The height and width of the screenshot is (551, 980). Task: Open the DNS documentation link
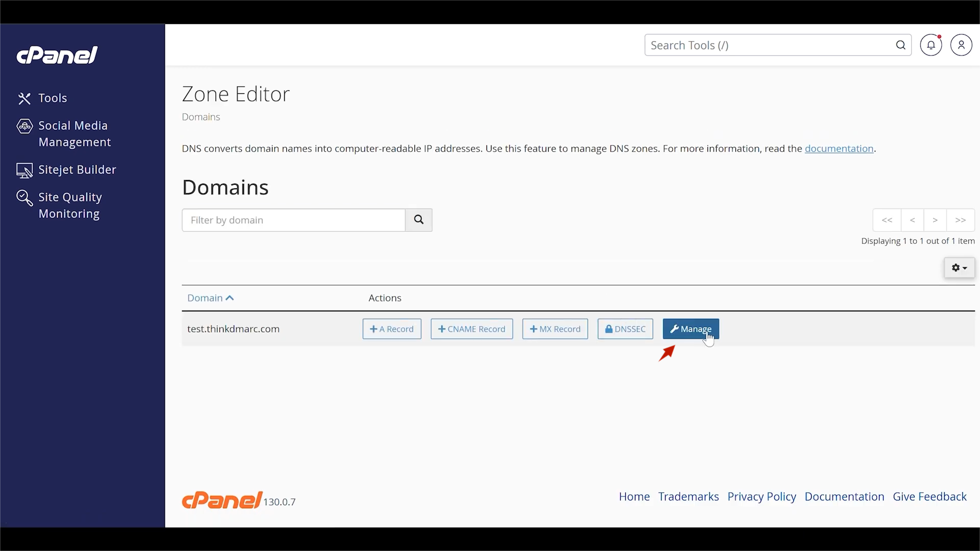point(839,148)
